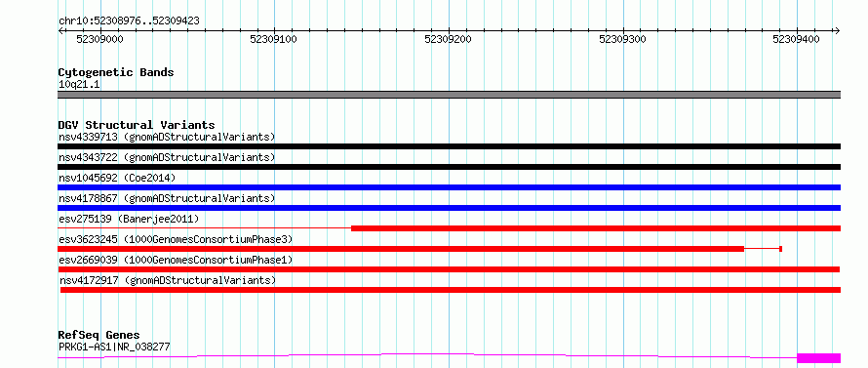Click ruler tick label 52309300
This screenshot has width=868, height=368.
[623, 39]
